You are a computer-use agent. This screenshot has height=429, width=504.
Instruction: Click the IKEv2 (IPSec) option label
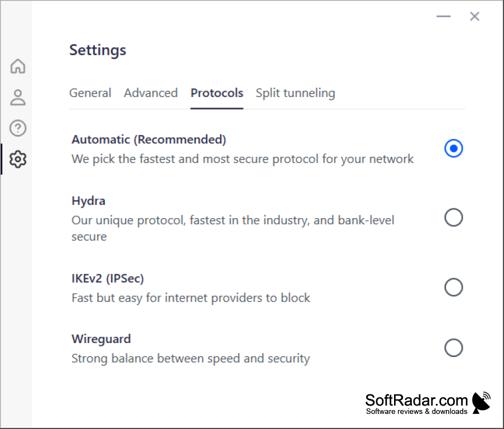tap(107, 278)
